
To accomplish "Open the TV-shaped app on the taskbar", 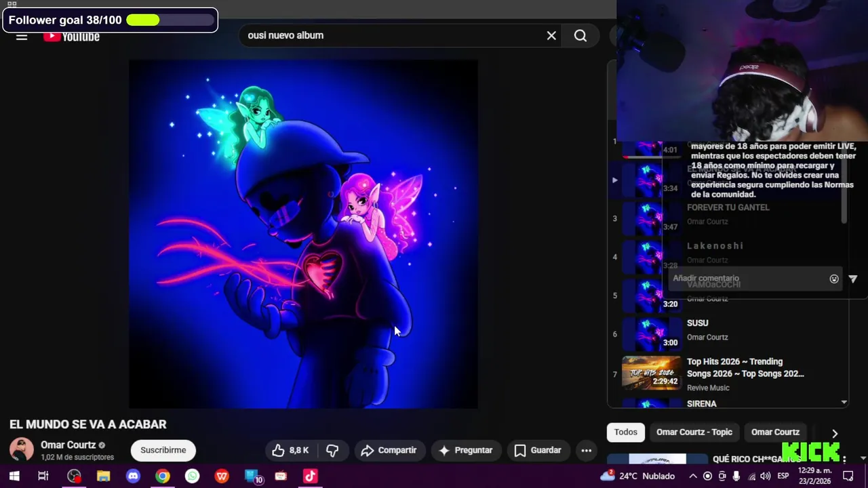I will (281, 476).
